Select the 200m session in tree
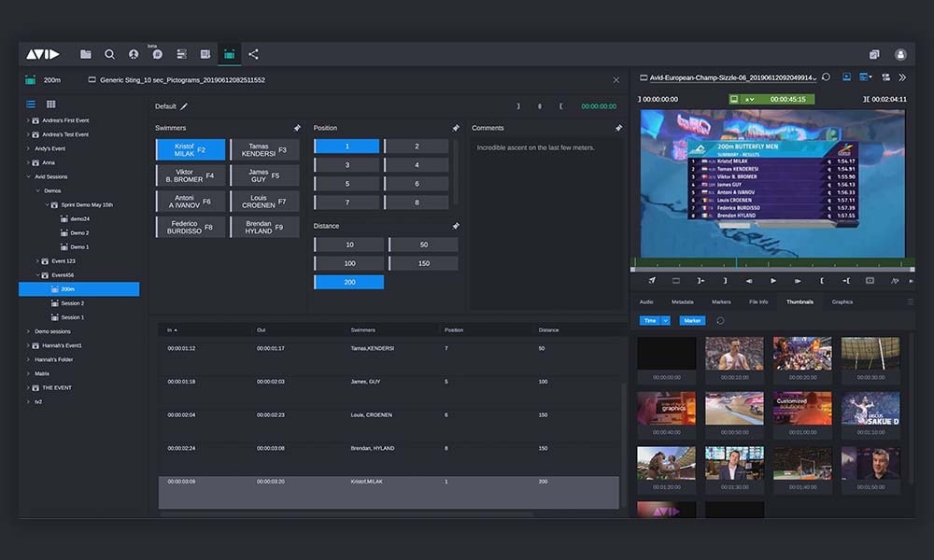The height and width of the screenshot is (560, 934). (79, 289)
